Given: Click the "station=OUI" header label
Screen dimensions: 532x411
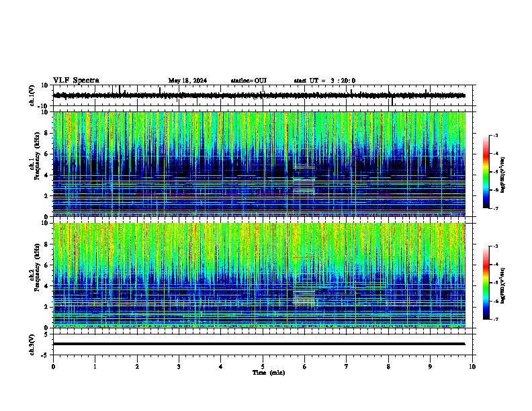Looking at the screenshot, I should tap(249, 81).
